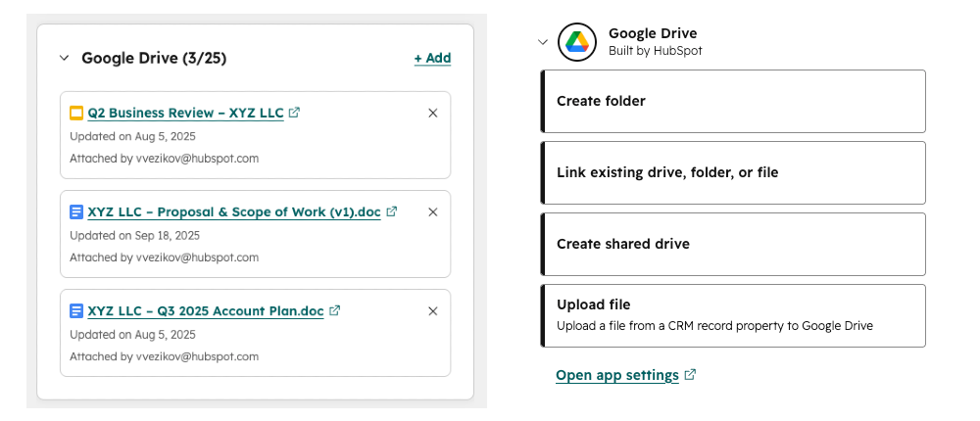Viewport: 980px width, 421px height.
Task: Click external link icon after Proposal & Scope of Work
Action: click(392, 211)
